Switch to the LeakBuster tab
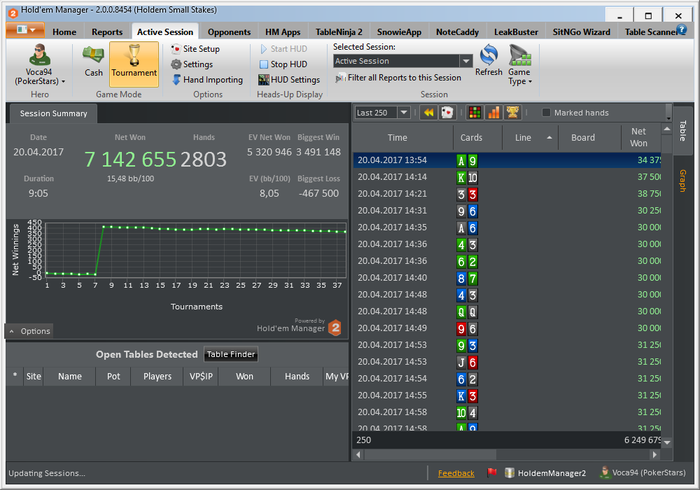Image resolution: width=700 pixels, height=490 pixels. point(516,32)
